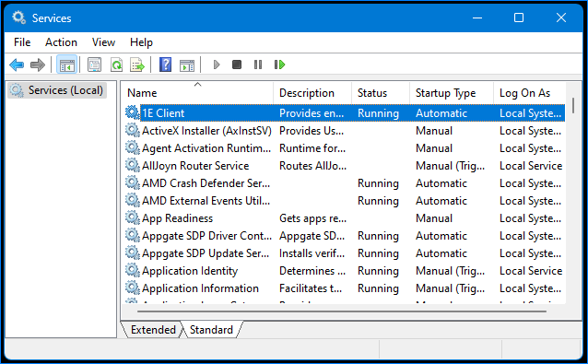Sort by the Log On As header
The image size is (588, 364).
coord(530,93)
